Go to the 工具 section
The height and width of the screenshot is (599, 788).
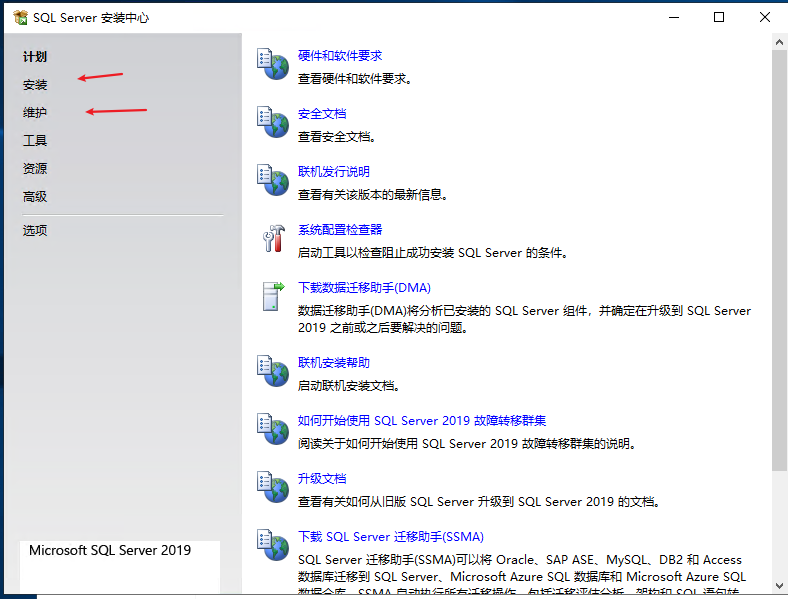click(x=35, y=141)
